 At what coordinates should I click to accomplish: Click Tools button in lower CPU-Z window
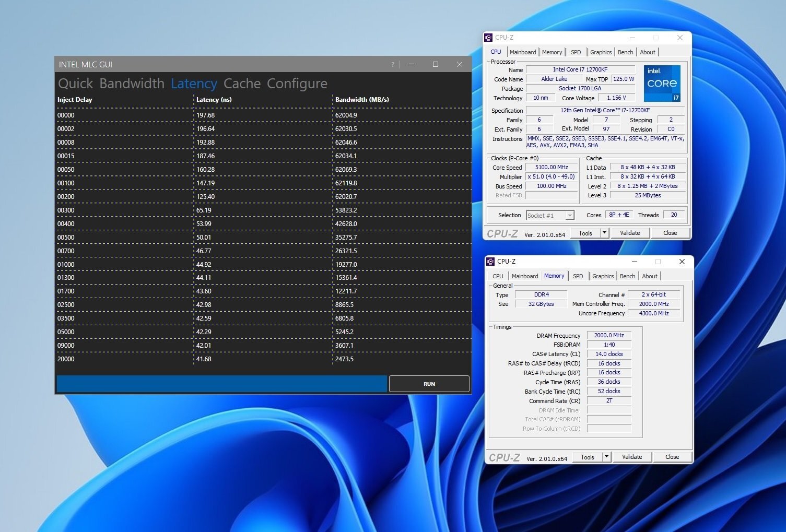coord(588,457)
